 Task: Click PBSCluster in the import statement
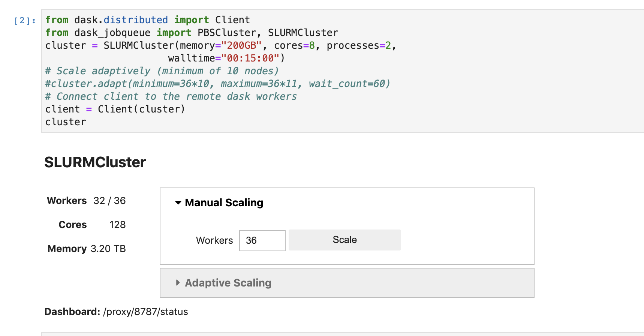coord(227,33)
